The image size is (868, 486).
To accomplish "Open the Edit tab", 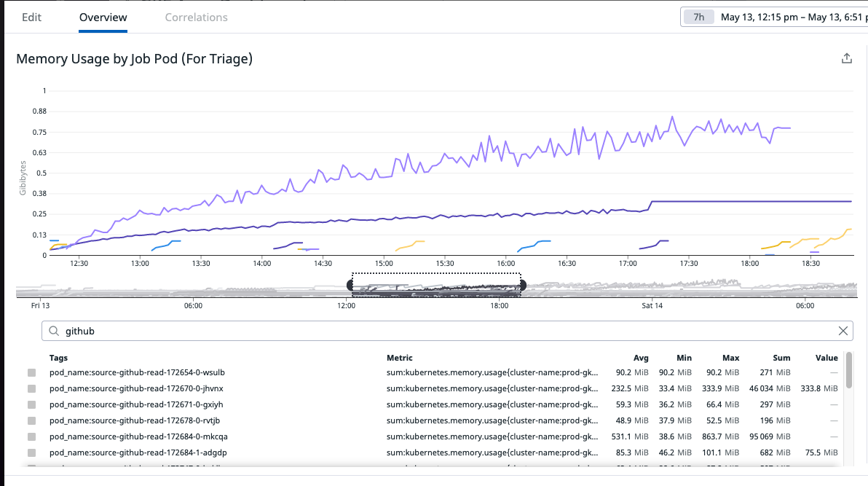I will (31, 17).
